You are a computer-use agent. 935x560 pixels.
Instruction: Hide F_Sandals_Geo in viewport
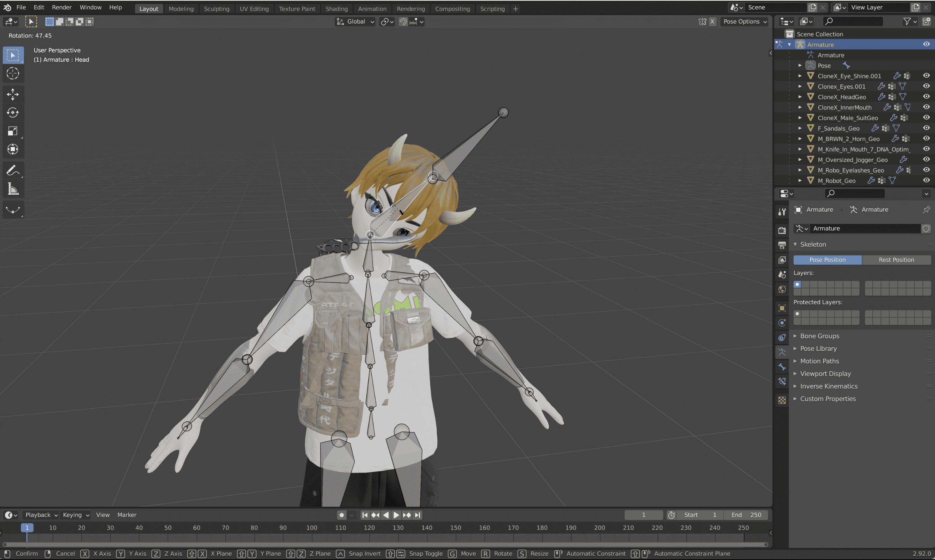point(926,128)
